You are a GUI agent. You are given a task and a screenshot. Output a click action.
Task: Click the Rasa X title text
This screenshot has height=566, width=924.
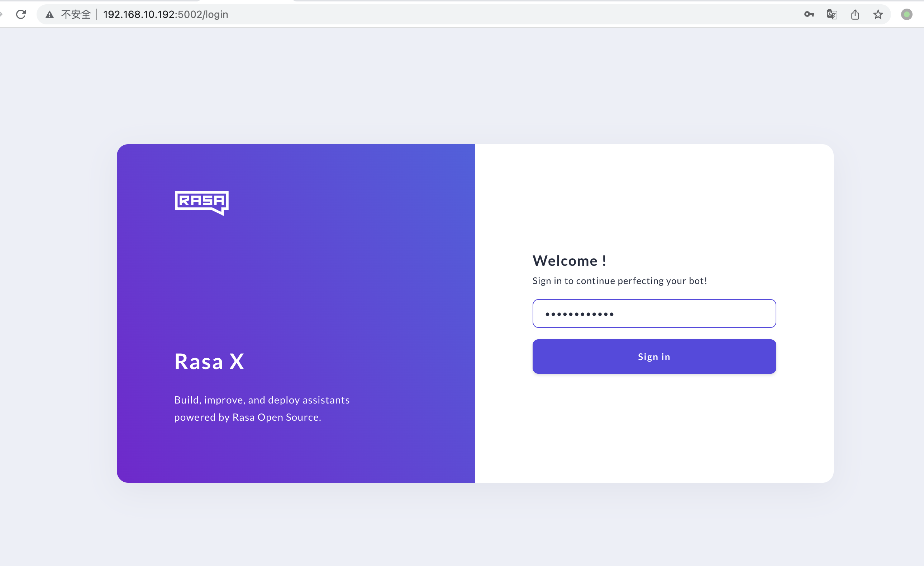209,361
